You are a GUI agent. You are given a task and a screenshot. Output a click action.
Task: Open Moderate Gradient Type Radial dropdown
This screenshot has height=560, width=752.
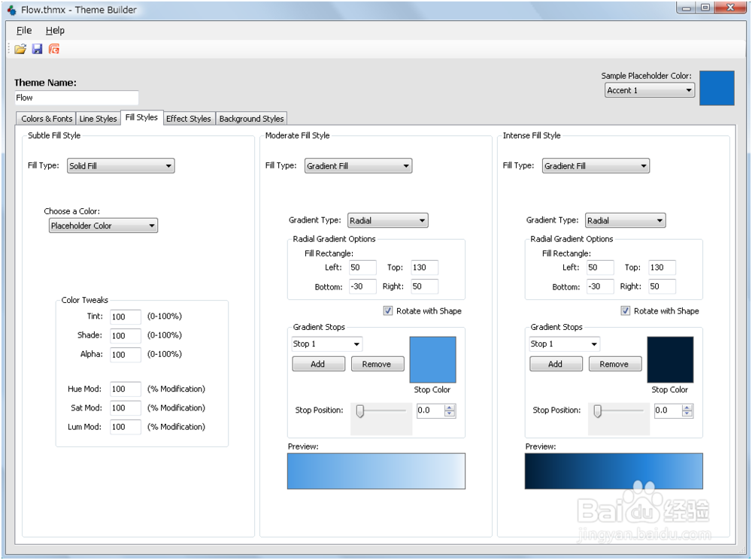click(387, 220)
